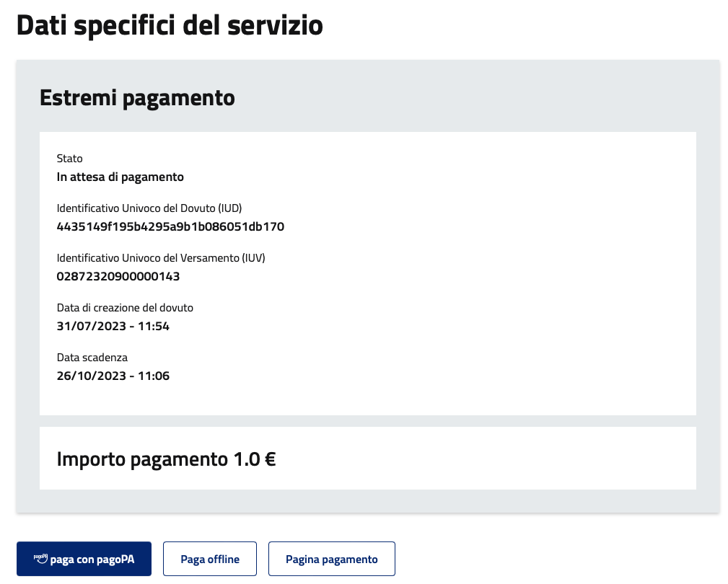Click the pagoPA logo icon in the pay button
This screenshot has height=584, width=728.
[x=40, y=558]
